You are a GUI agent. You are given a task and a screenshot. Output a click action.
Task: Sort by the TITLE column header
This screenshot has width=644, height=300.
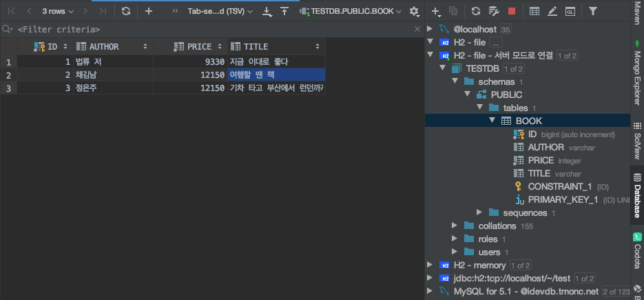[x=276, y=46]
